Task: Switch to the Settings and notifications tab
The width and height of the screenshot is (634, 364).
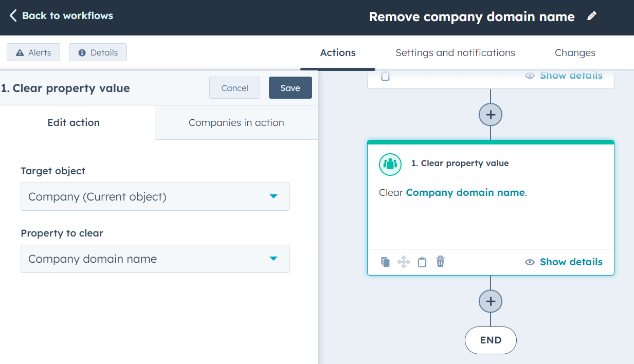Action: click(455, 52)
